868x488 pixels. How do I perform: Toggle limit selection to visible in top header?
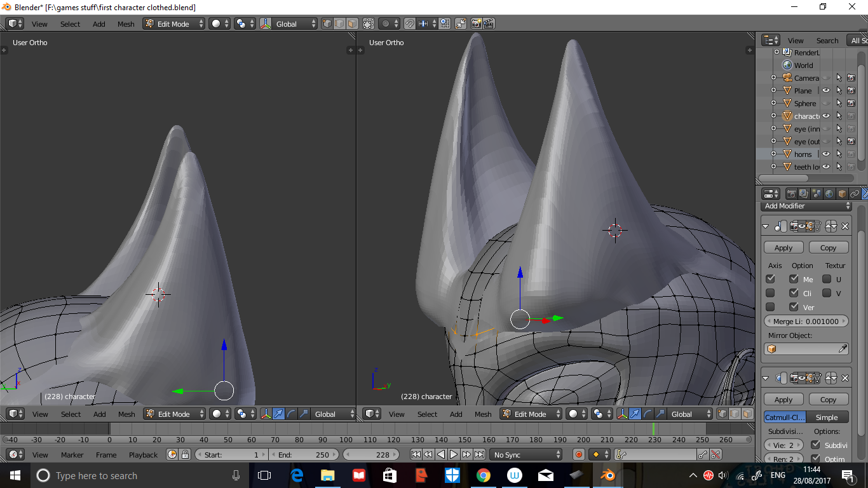coord(369,24)
